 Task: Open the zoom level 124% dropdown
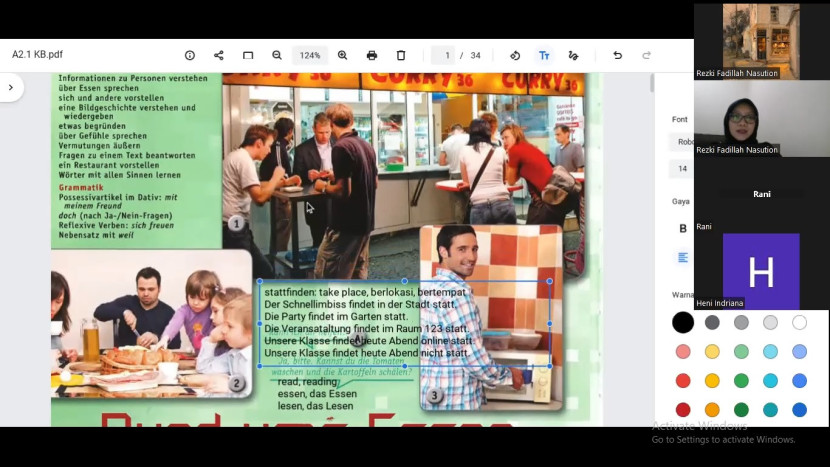(310, 55)
